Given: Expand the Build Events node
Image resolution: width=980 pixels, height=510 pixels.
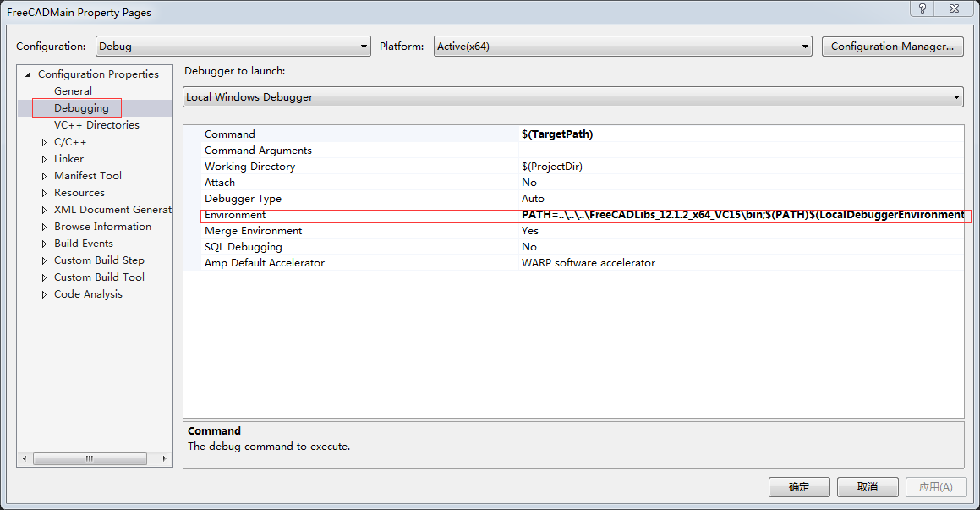Looking at the screenshot, I should tap(44, 244).
